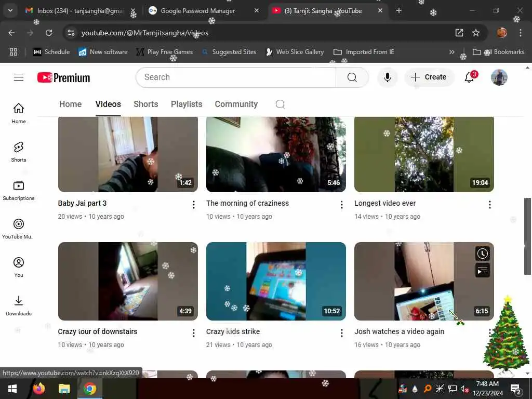532x399 pixels.
Task: Add Josh watches a video to queue
Action: tap(482, 270)
